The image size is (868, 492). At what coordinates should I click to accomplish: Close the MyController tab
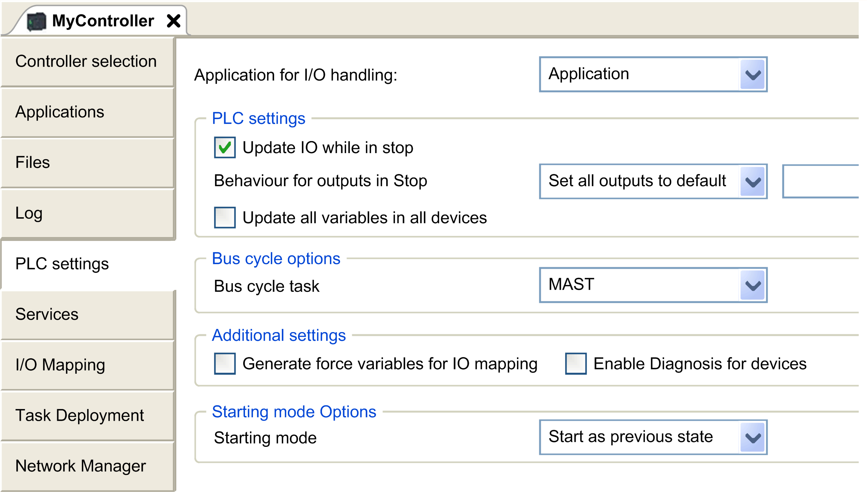coord(173,21)
